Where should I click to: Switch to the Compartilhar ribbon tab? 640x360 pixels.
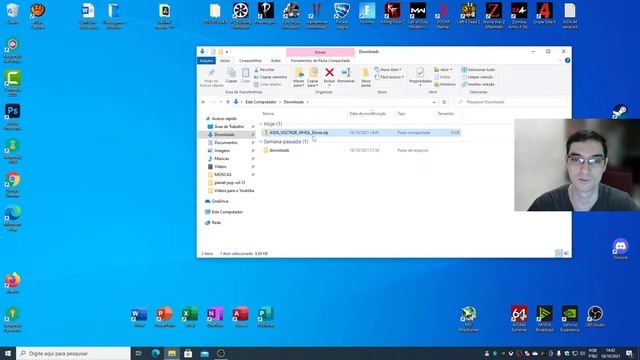pyautogui.click(x=250, y=60)
